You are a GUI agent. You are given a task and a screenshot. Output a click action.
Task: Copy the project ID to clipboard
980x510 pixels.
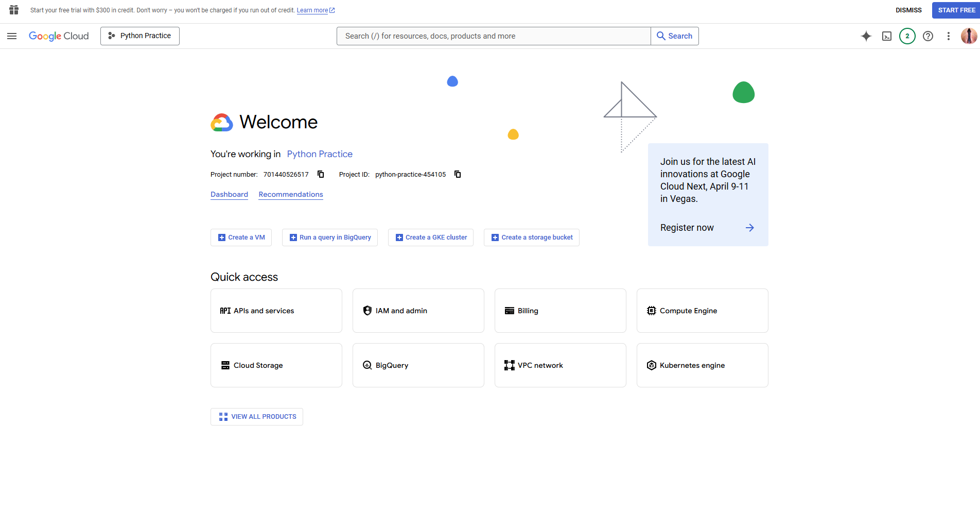click(458, 174)
